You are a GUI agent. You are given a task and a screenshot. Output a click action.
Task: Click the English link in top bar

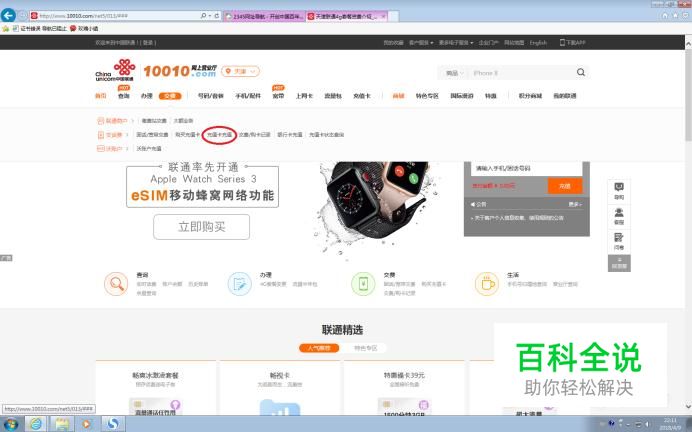pyautogui.click(x=538, y=43)
